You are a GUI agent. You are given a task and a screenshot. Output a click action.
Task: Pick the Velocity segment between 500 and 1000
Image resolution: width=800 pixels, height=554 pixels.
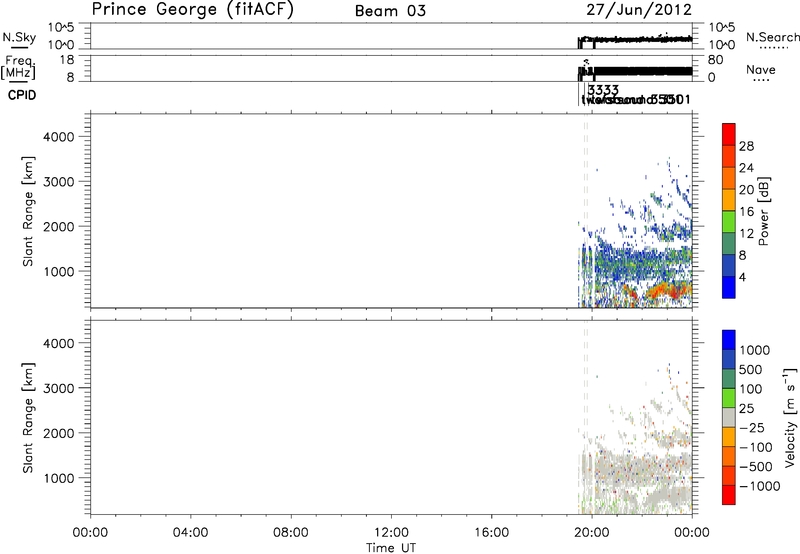[729, 360]
